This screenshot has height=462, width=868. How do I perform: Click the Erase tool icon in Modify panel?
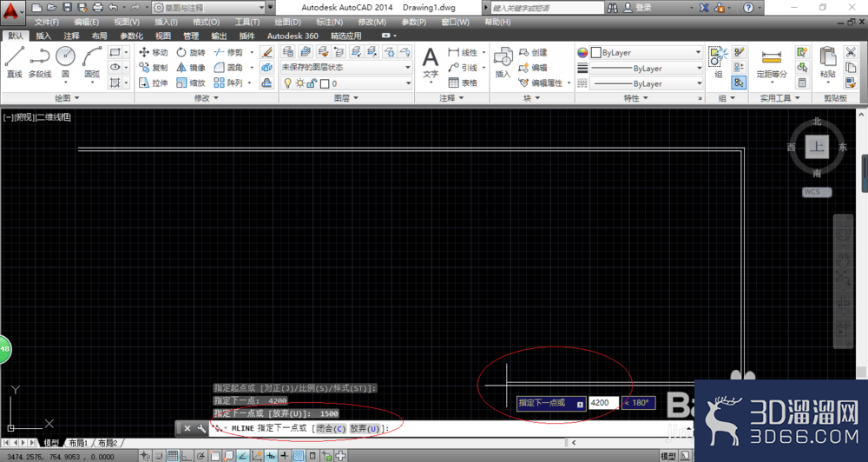266,52
